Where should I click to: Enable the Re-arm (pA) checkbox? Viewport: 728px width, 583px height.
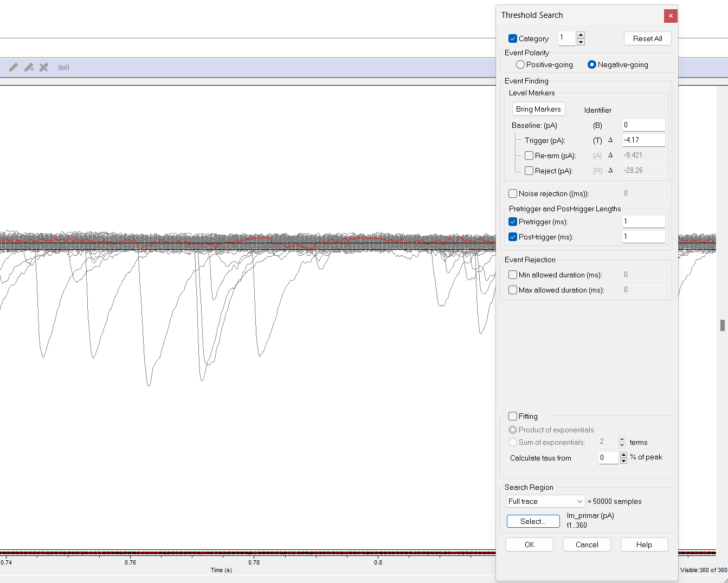point(529,156)
